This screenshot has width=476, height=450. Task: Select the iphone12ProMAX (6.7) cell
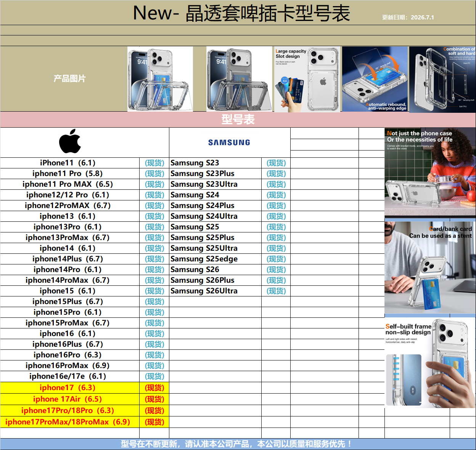70,206
